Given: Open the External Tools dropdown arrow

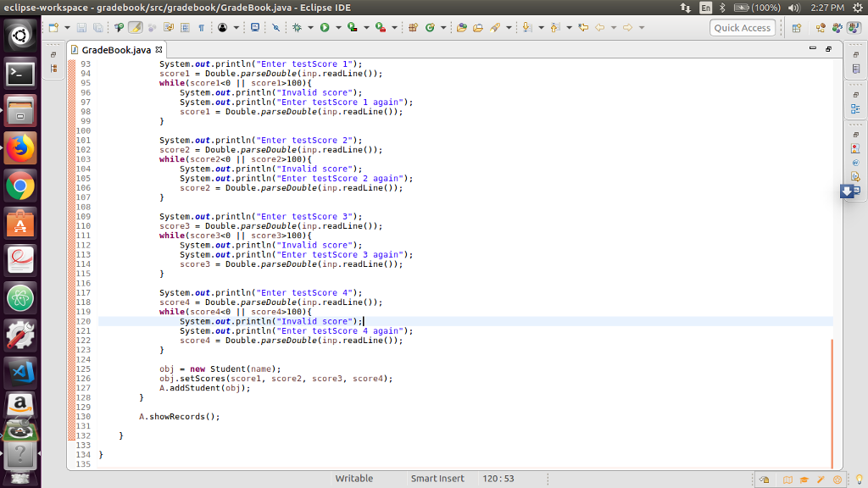Looking at the screenshot, I should [394, 28].
